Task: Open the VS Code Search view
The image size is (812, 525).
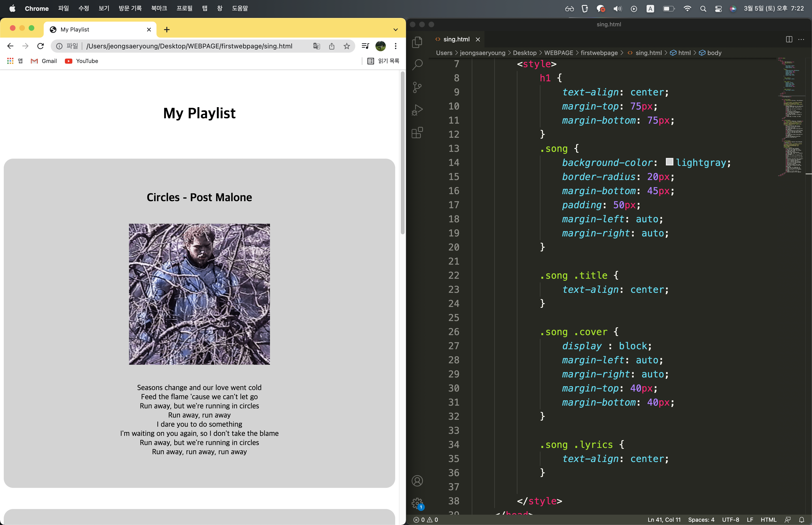Action: coord(417,64)
